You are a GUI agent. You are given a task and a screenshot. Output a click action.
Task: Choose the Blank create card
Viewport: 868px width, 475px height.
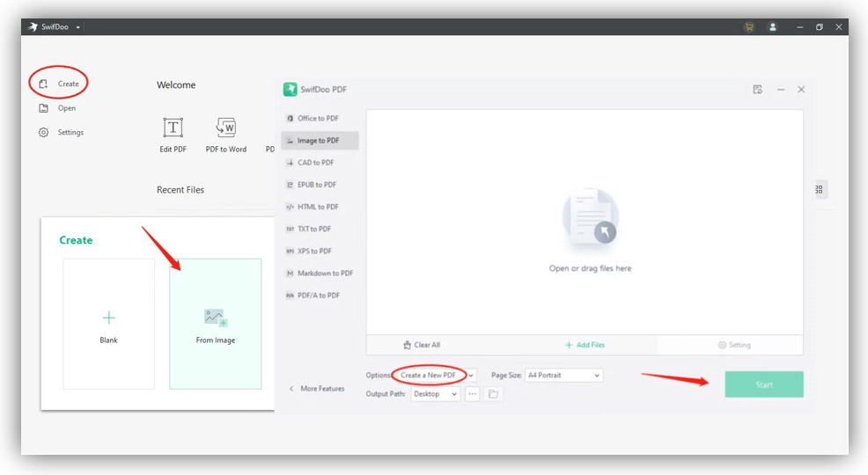click(108, 324)
